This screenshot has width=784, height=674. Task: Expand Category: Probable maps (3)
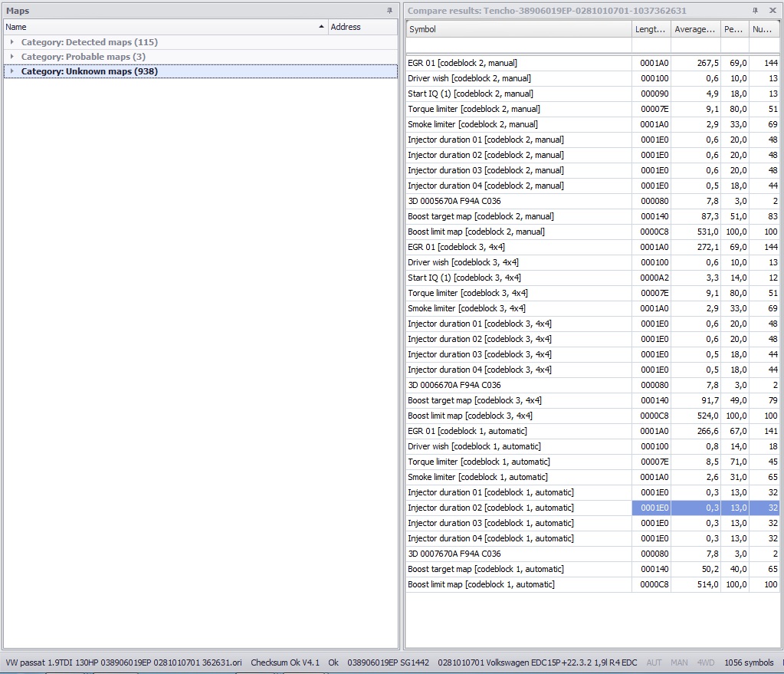click(11, 57)
